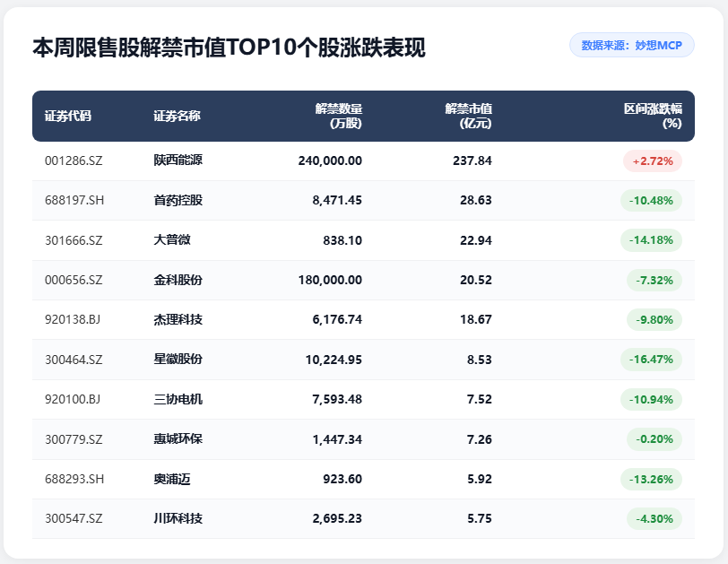The height and width of the screenshot is (564, 728).
Task: Click the market value 8.53
Action: (x=479, y=360)
